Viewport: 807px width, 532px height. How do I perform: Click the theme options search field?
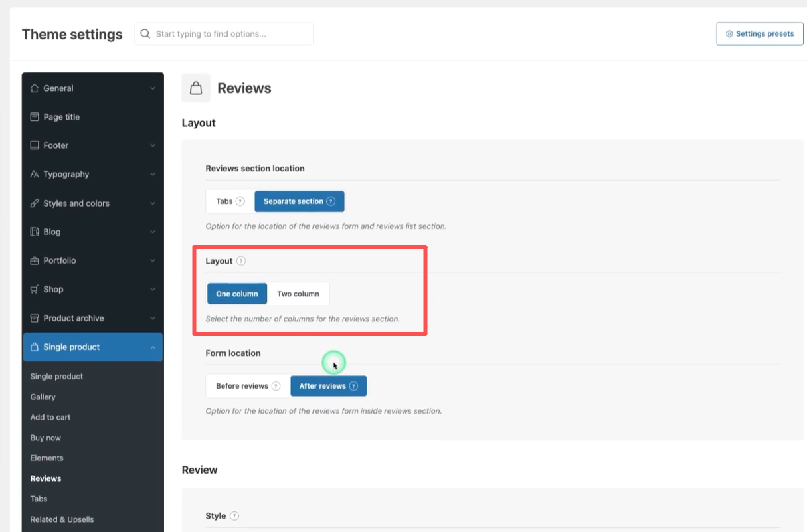(224, 34)
